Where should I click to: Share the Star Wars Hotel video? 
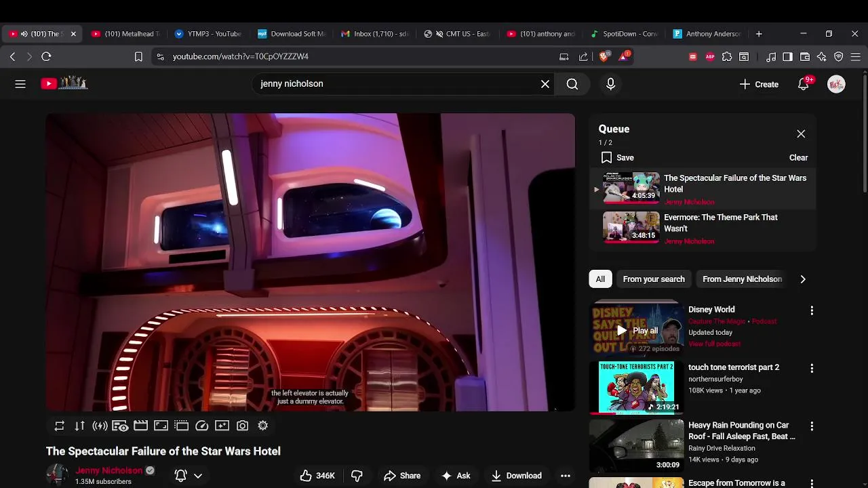coord(402,476)
